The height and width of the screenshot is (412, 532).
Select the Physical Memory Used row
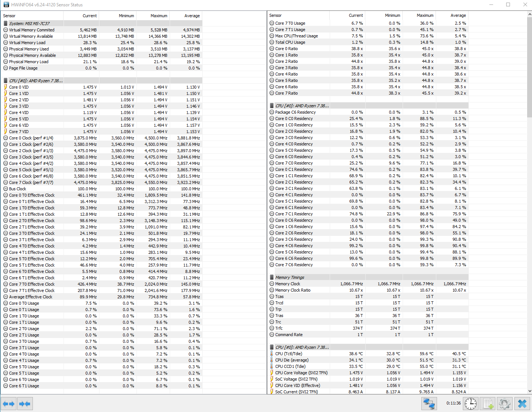(x=102, y=49)
